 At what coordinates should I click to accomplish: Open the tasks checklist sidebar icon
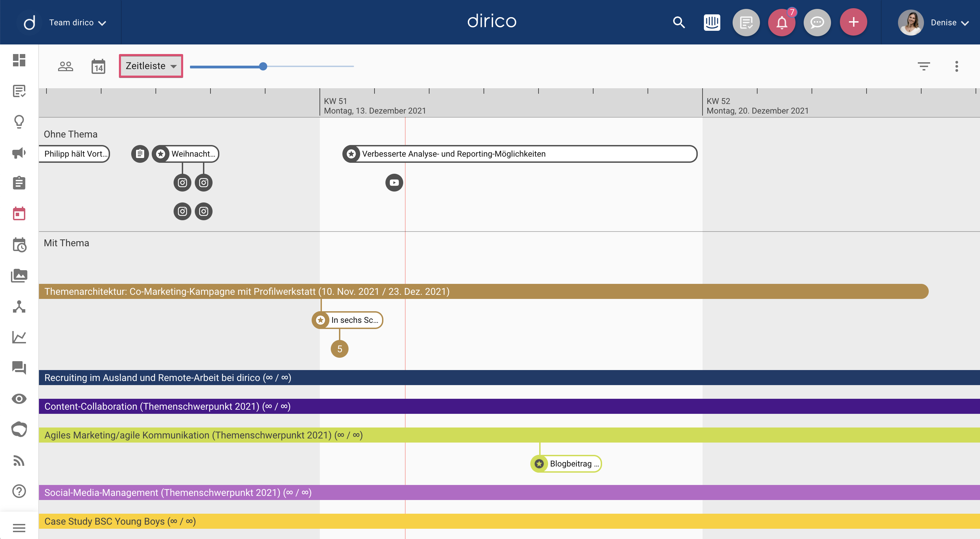19,91
